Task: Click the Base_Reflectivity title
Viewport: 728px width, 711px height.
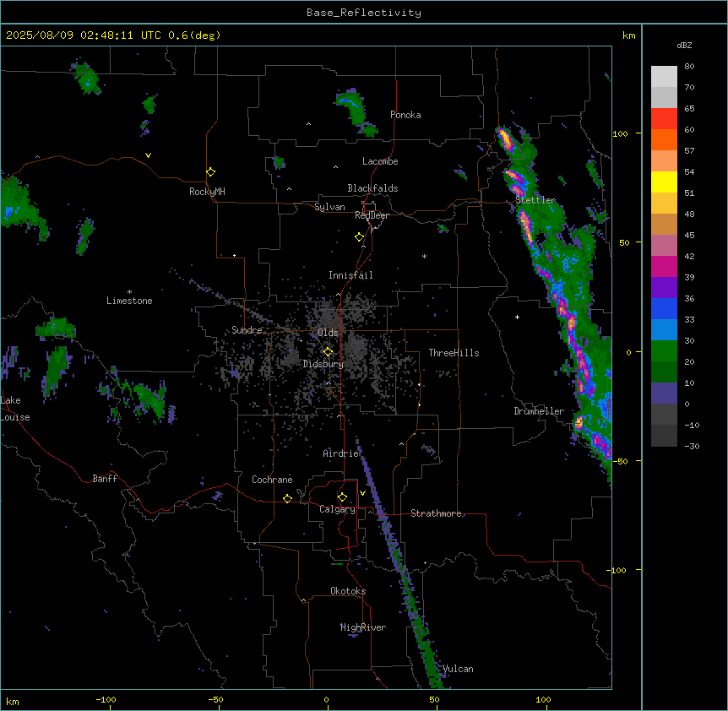Action: pyautogui.click(x=364, y=13)
